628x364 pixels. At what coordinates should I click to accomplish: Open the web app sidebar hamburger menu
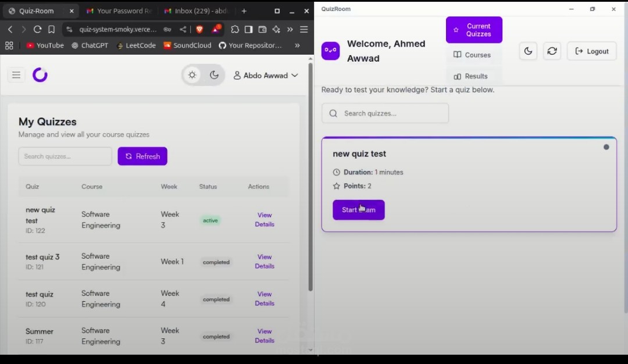point(16,75)
